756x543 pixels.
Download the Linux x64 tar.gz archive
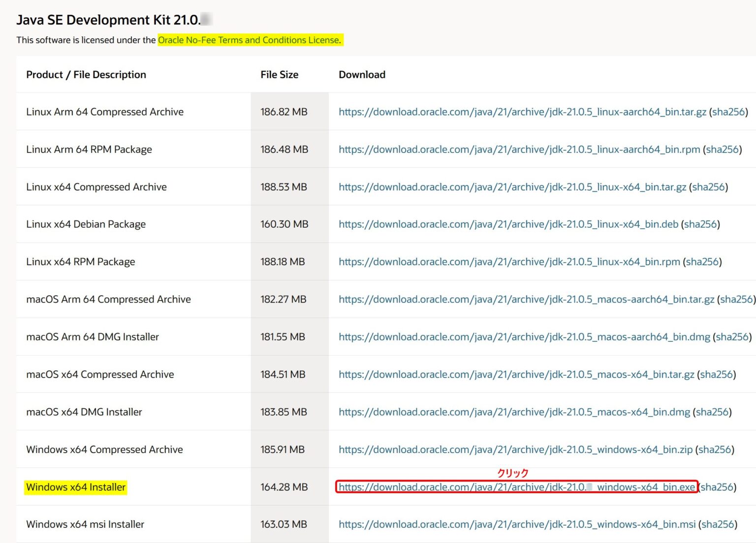512,187
